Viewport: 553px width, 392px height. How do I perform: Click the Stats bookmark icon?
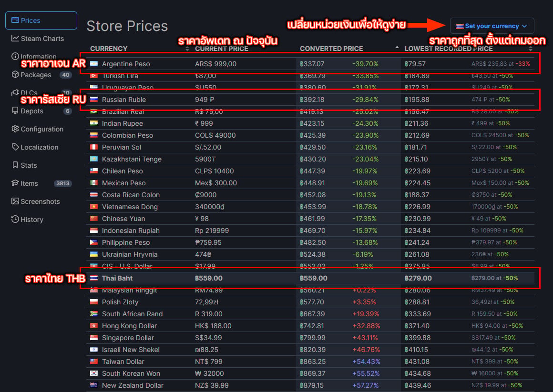coord(15,165)
